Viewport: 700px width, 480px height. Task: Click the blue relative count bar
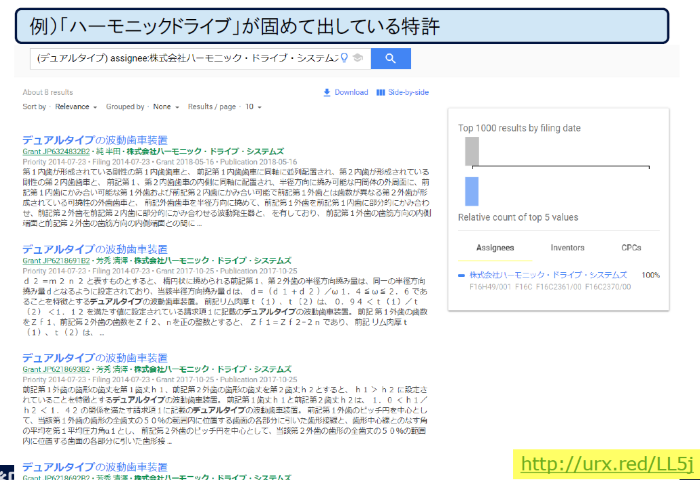[472, 192]
